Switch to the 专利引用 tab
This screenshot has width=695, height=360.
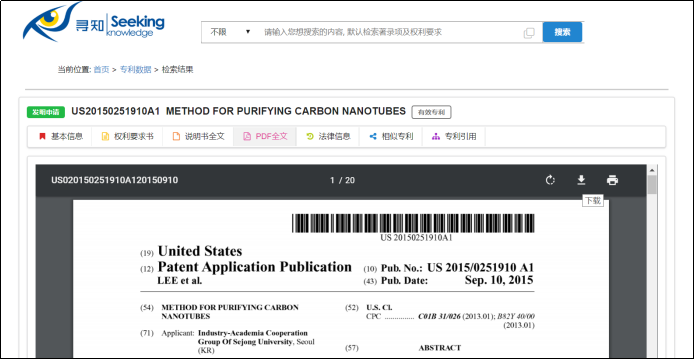point(454,136)
